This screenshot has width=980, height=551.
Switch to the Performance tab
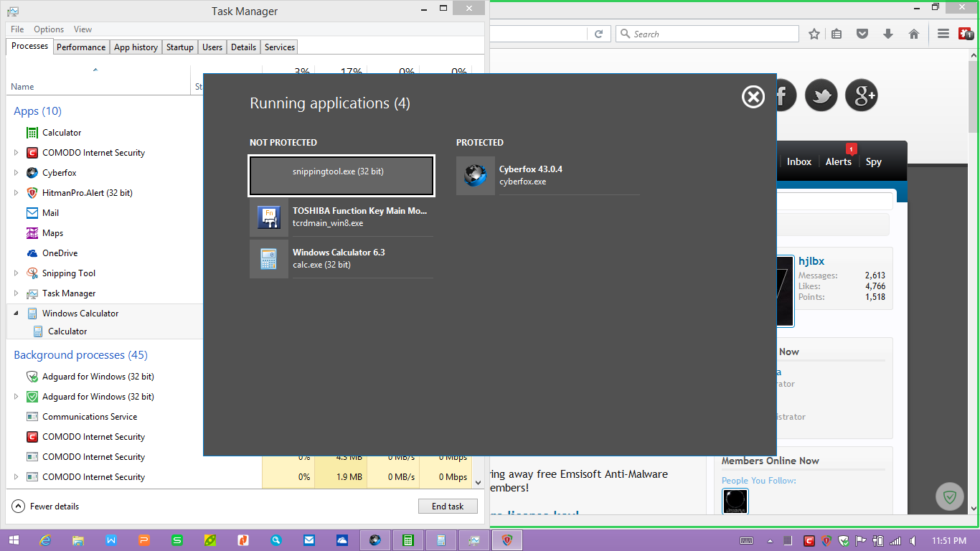(x=81, y=47)
